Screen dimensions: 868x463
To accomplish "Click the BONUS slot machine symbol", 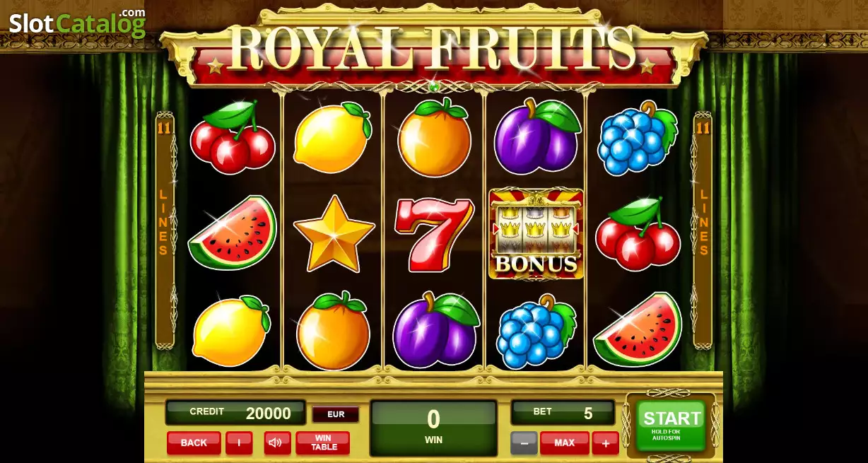I will point(536,234).
